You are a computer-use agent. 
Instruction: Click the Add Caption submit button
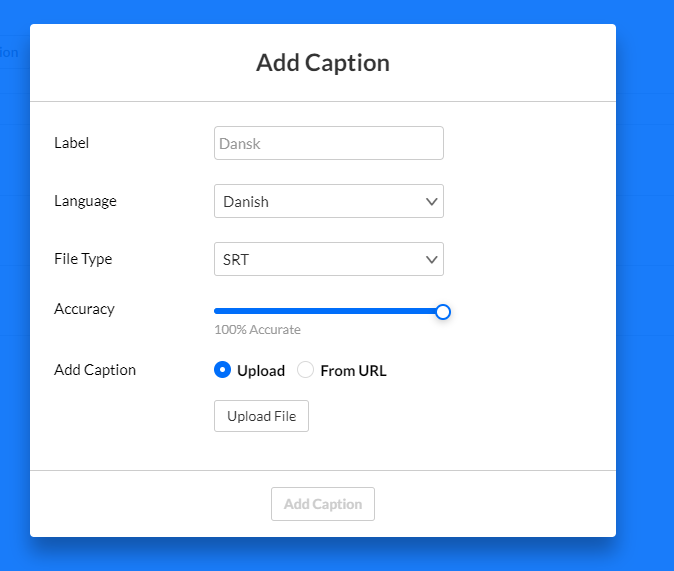(323, 504)
